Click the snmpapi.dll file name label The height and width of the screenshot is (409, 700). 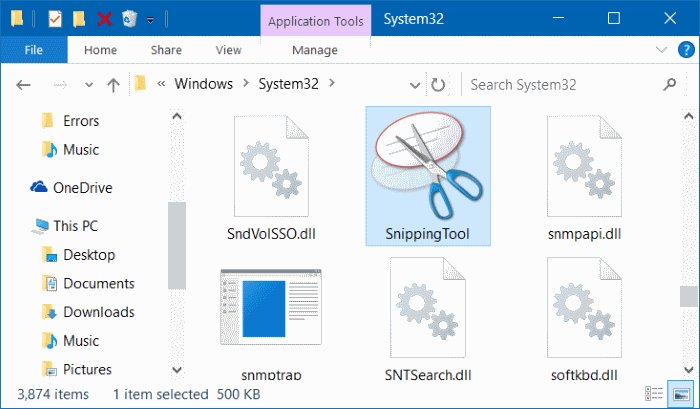point(584,234)
